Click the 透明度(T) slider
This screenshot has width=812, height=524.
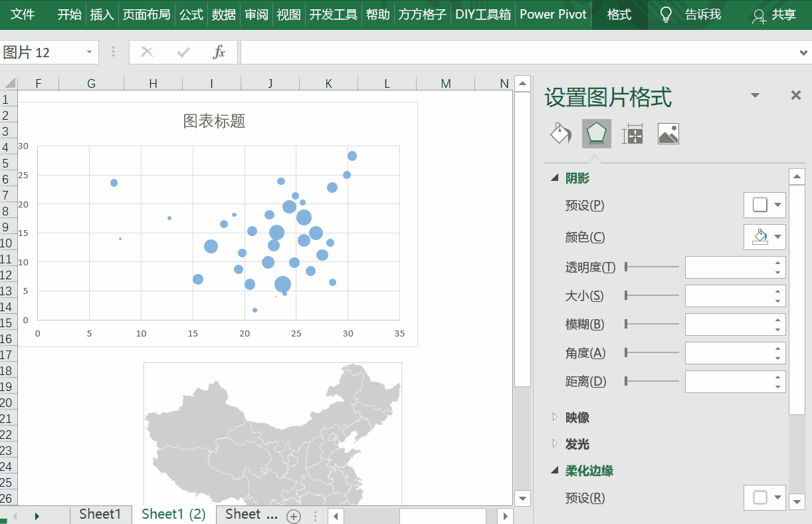(652, 267)
